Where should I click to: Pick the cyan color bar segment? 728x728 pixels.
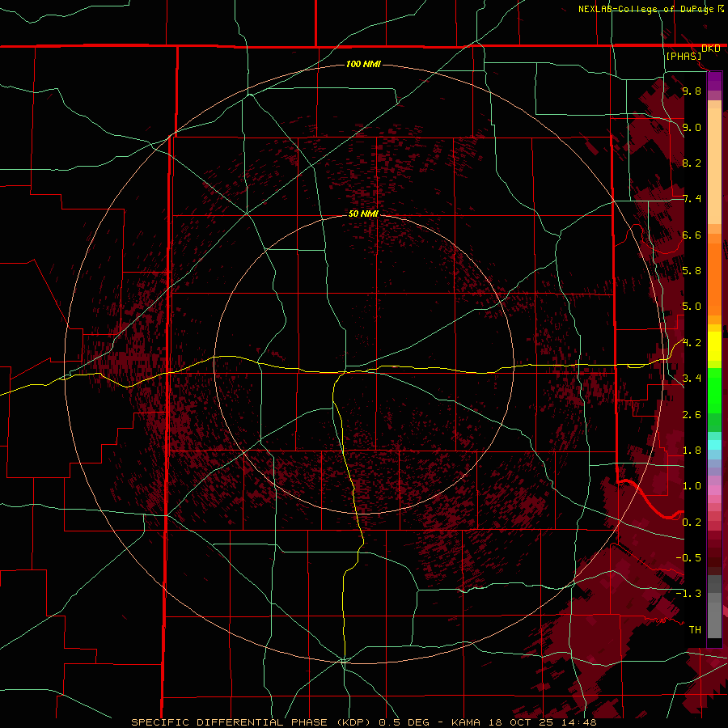point(714,445)
